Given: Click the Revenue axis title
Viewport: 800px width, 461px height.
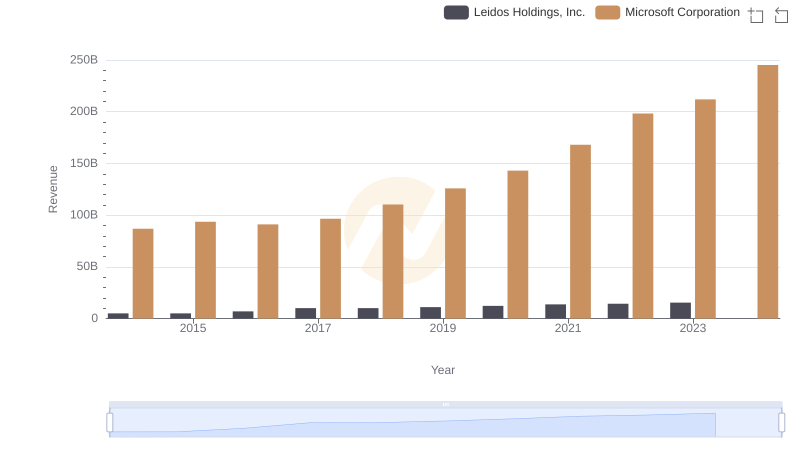Looking at the screenshot, I should click(53, 189).
